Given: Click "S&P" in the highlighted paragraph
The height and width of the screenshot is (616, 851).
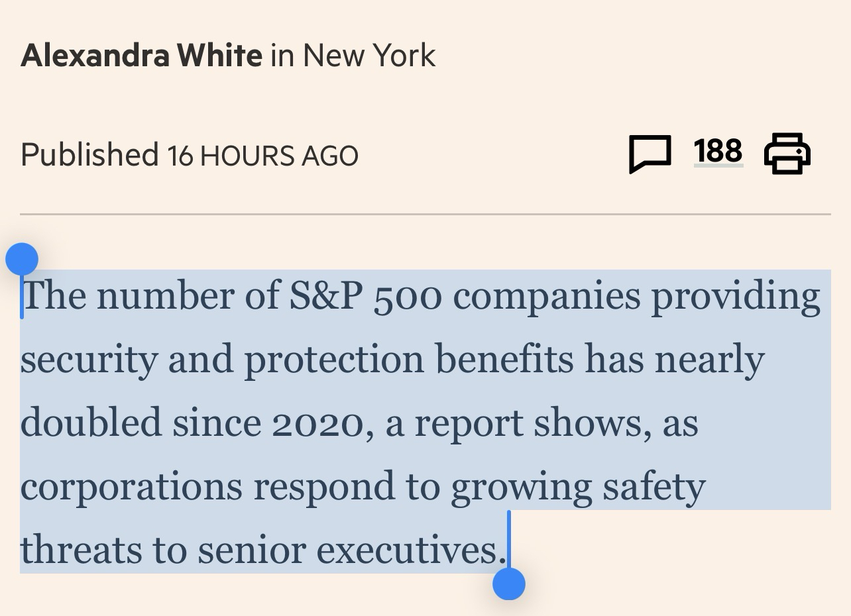Looking at the screenshot, I should (325, 295).
